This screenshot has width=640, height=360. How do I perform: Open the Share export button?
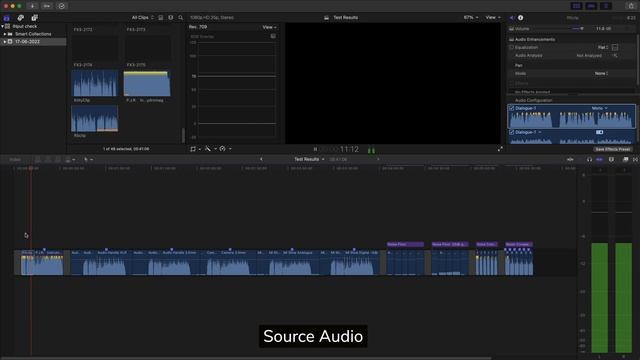pyautogui.click(x=631, y=6)
